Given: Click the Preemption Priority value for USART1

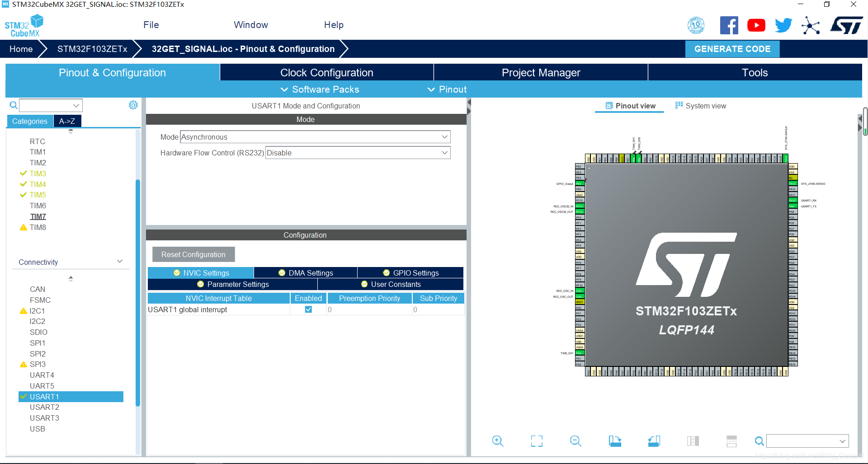Looking at the screenshot, I should (x=369, y=309).
